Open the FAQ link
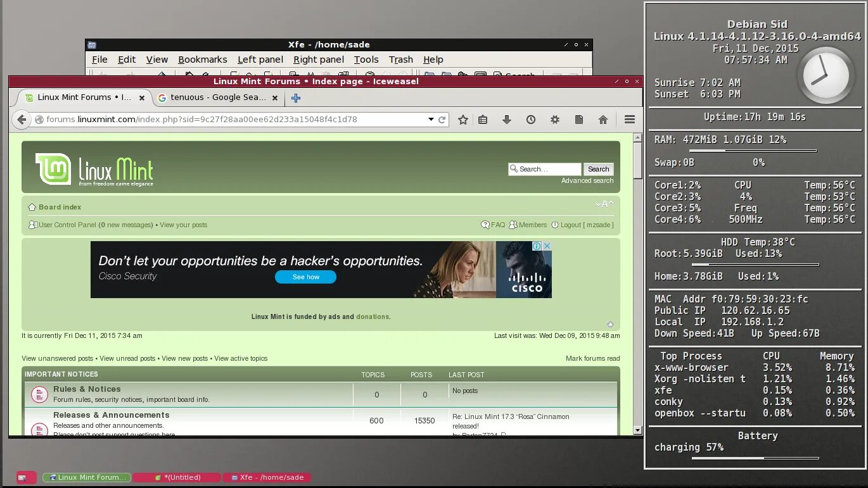868x488 pixels. (x=498, y=225)
